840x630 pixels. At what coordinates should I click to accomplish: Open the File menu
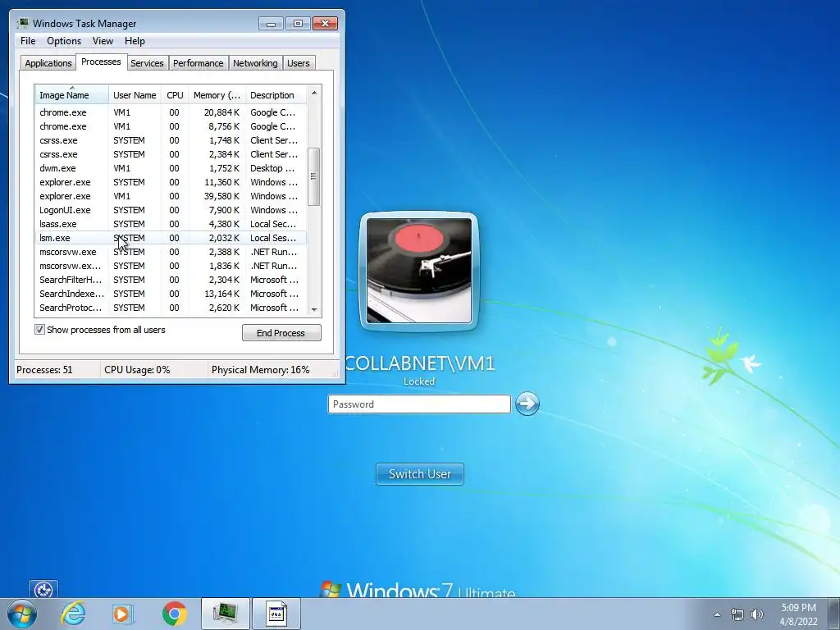click(28, 41)
